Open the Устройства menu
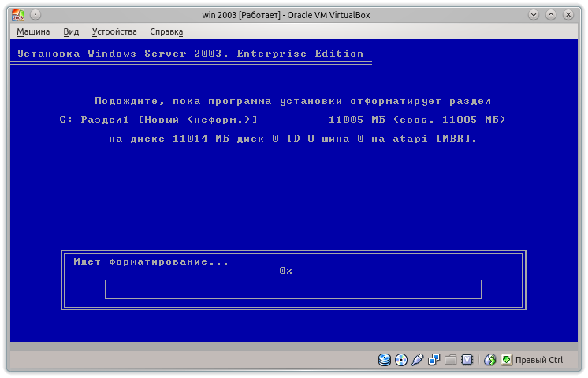 (114, 31)
